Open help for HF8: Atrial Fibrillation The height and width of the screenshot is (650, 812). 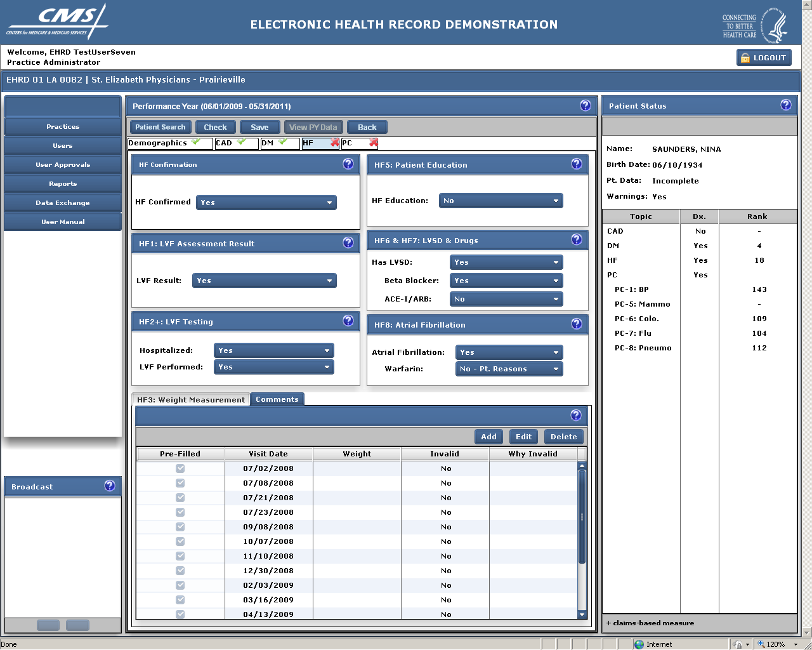(577, 324)
